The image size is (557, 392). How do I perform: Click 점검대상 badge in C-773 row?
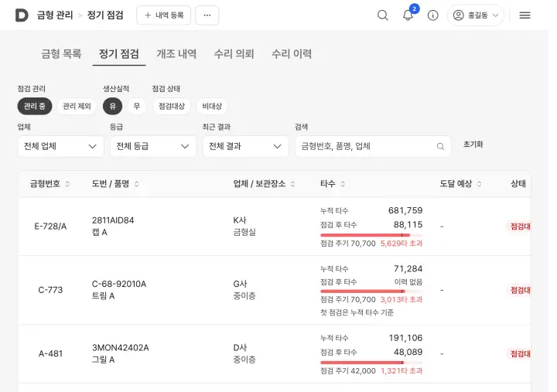[520, 290]
